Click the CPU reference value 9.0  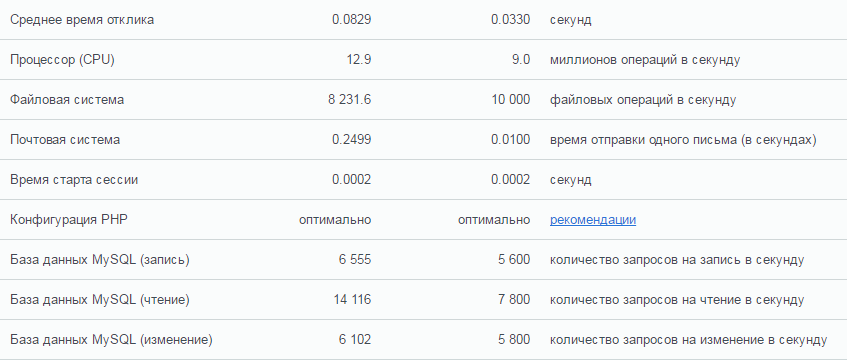pyautogui.click(x=521, y=60)
